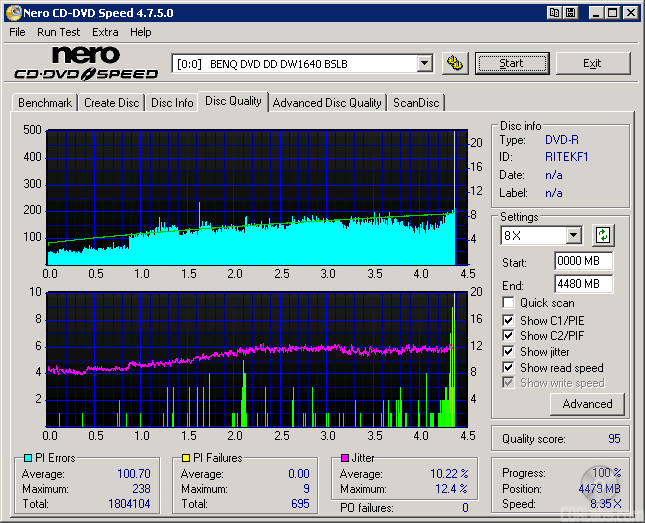Enable the Quick scan checkbox
The width and height of the screenshot is (645, 523).
(509, 303)
